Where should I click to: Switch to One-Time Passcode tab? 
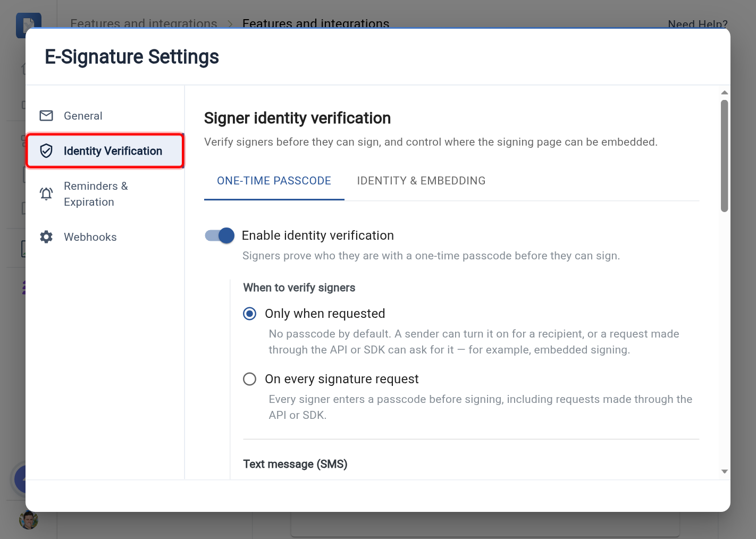pos(274,181)
